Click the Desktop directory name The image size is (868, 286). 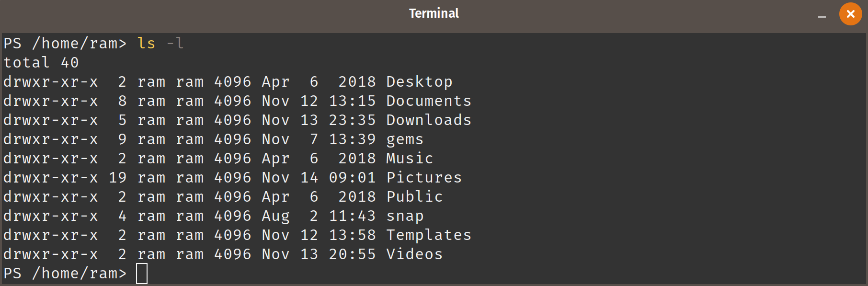click(x=419, y=82)
